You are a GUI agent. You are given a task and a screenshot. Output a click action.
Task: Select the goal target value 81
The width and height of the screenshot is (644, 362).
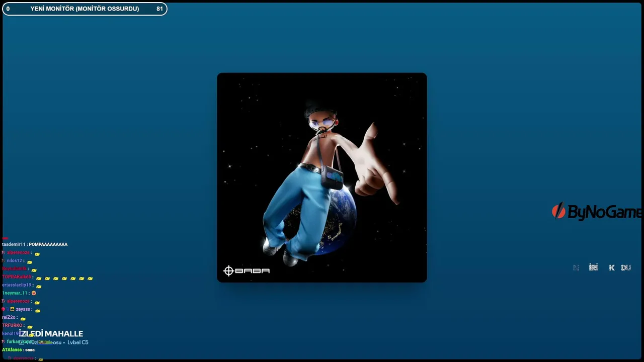[x=159, y=9]
